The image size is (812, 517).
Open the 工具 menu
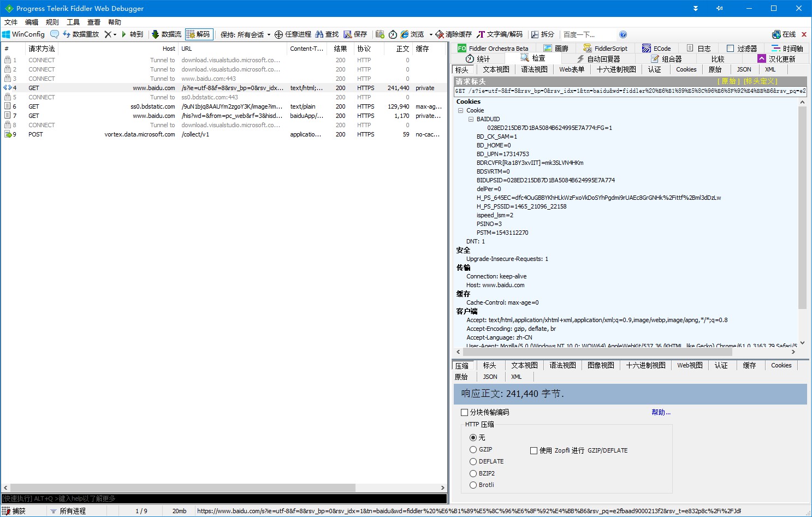click(x=73, y=22)
